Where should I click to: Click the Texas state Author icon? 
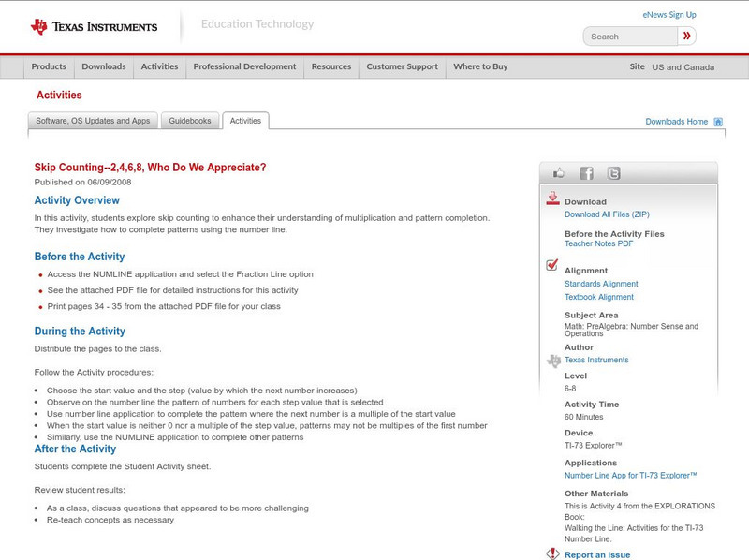[x=552, y=360]
